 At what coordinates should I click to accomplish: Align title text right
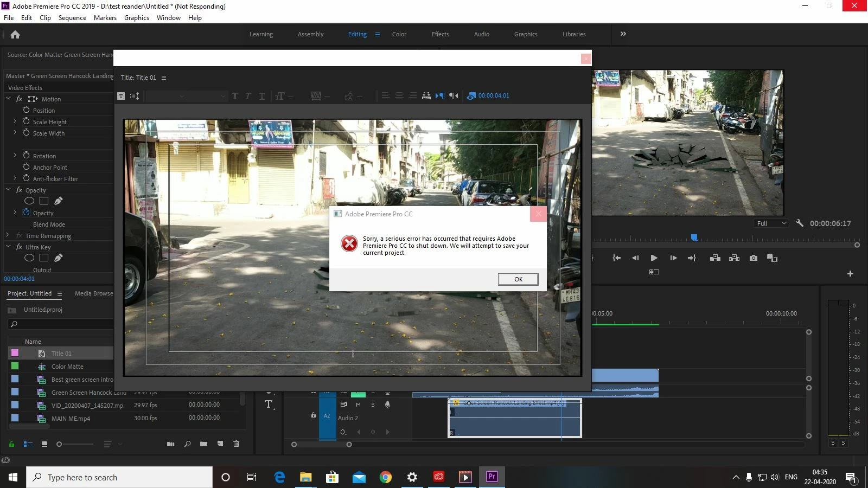pos(412,96)
